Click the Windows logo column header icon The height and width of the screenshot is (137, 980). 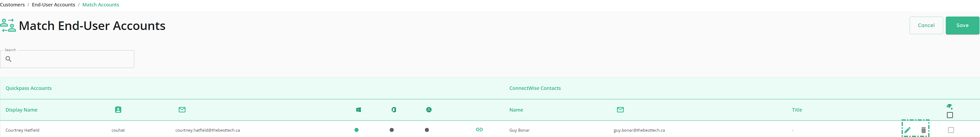click(358, 110)
